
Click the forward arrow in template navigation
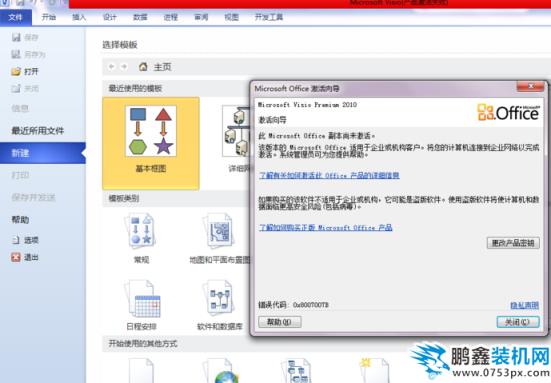coord(124,66)
